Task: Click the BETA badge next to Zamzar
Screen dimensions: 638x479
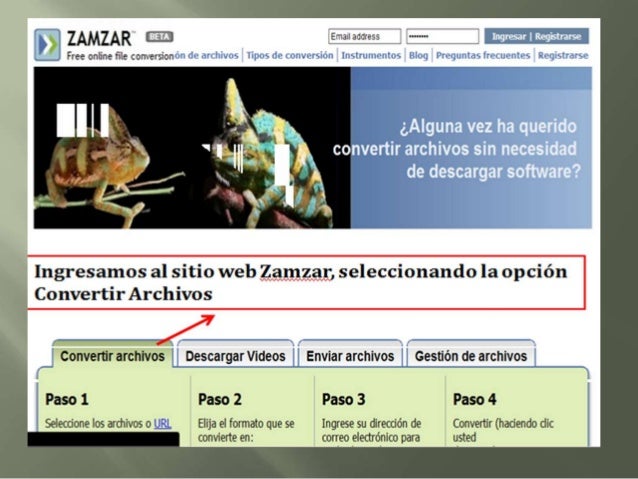Action: 160,37
